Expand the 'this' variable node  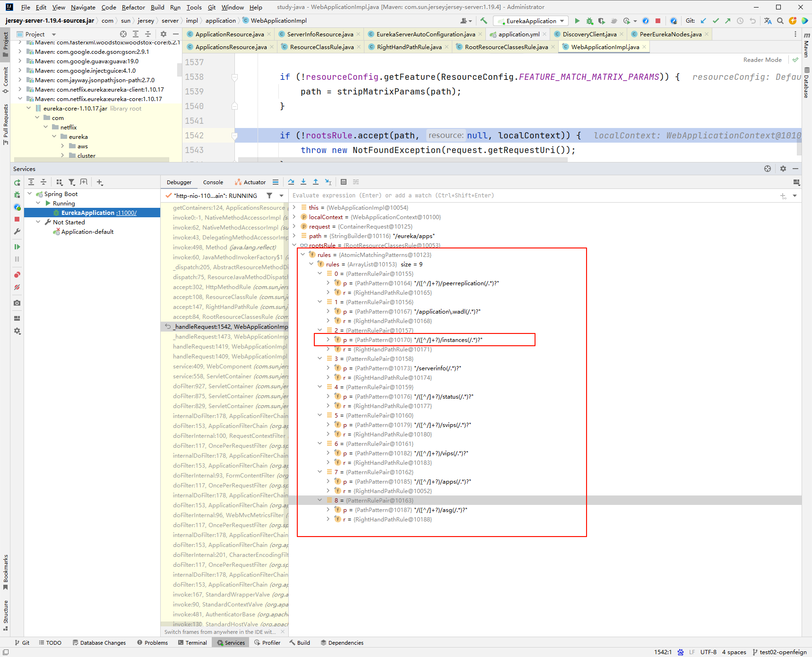[x=294, y=207]
